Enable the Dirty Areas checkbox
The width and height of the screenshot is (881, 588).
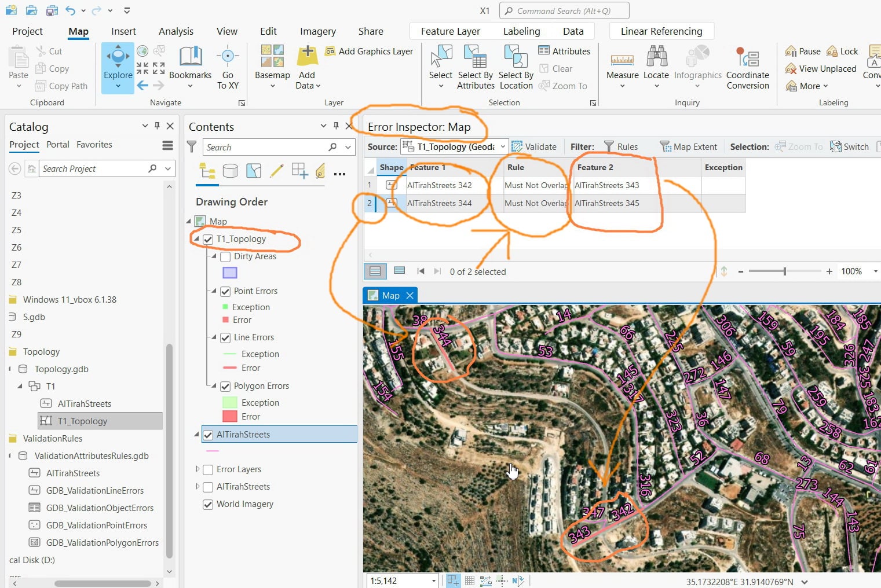(x=225, y=256)
